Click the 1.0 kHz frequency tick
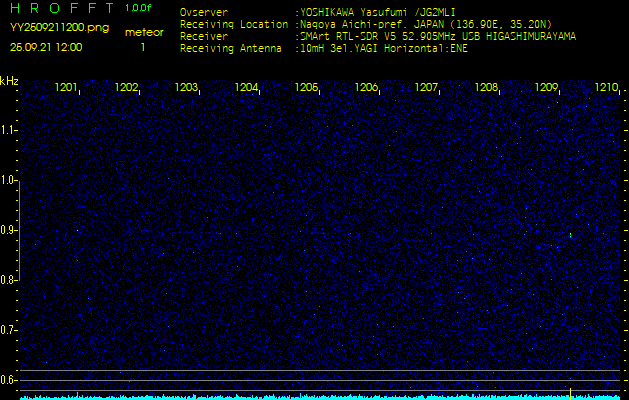 (9, 180)
